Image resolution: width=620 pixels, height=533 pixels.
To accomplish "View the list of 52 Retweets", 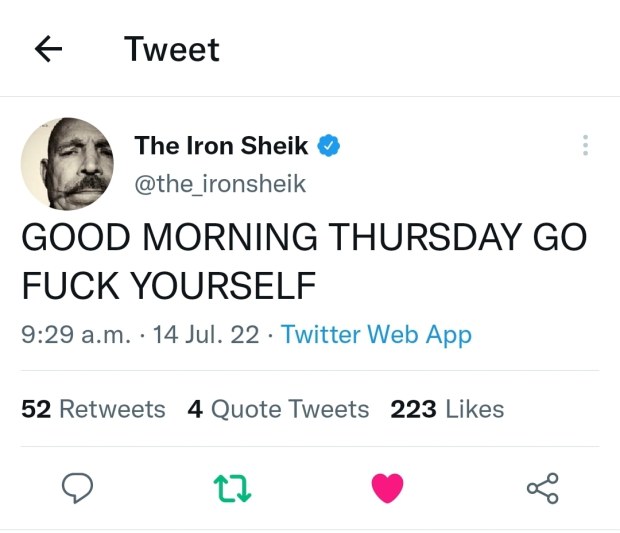I will (94, 409).
